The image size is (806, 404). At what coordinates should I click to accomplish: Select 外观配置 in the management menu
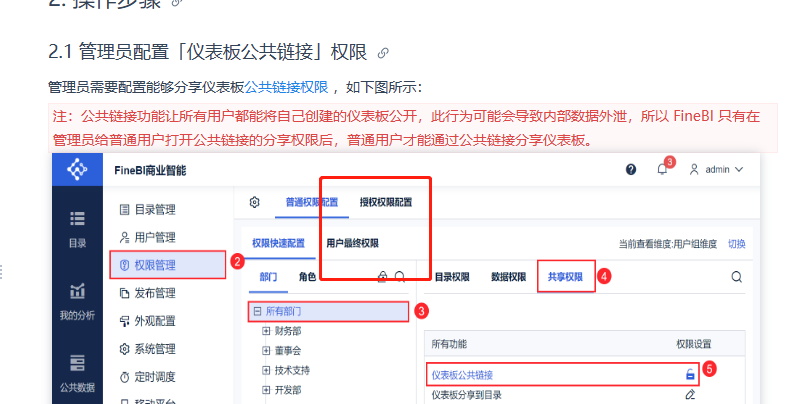pyautogui.click(x=155, y=321)
